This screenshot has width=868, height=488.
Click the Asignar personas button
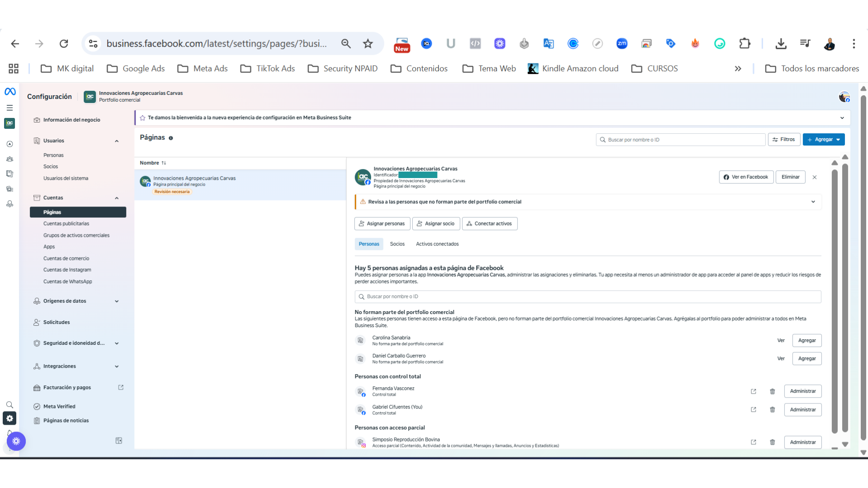click(x=382, y=223)
